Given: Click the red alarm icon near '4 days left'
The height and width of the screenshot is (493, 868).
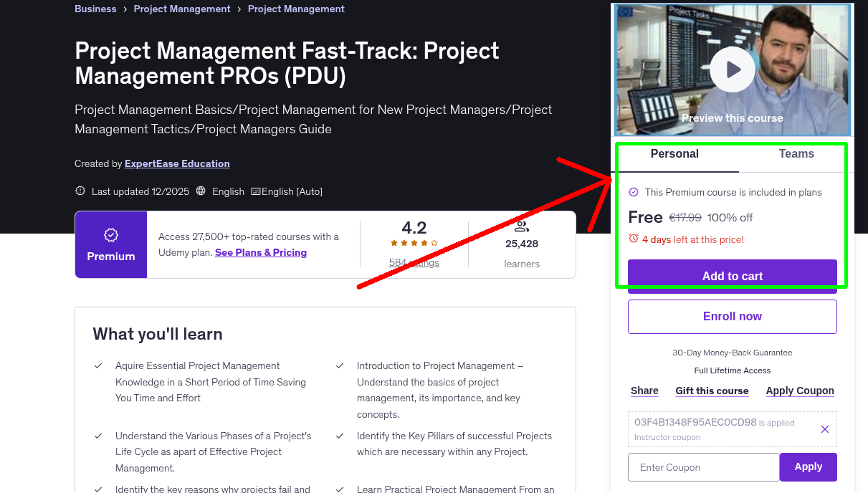Looking at the screenshot, I should coord(634,239).
